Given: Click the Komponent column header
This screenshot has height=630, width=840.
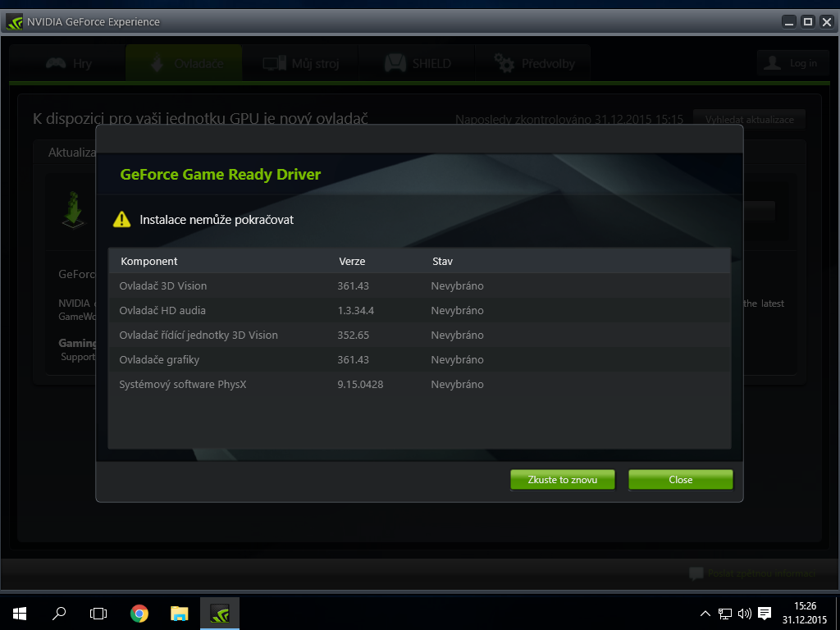Looking at the screenshot, I should pyautogui.click(x=149, y=262).
